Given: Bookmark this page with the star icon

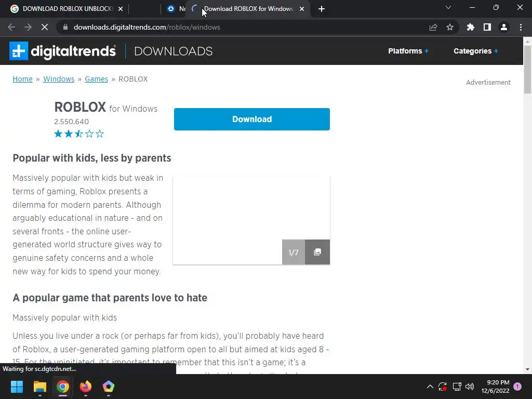Looking at the screenshot, I should (x=450, y=27).
